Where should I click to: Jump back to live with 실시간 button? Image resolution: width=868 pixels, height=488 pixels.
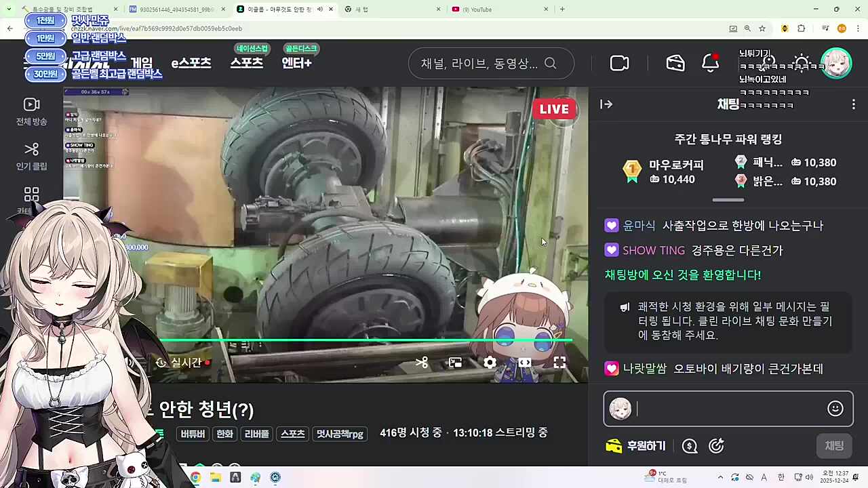[x=181, y=363]
